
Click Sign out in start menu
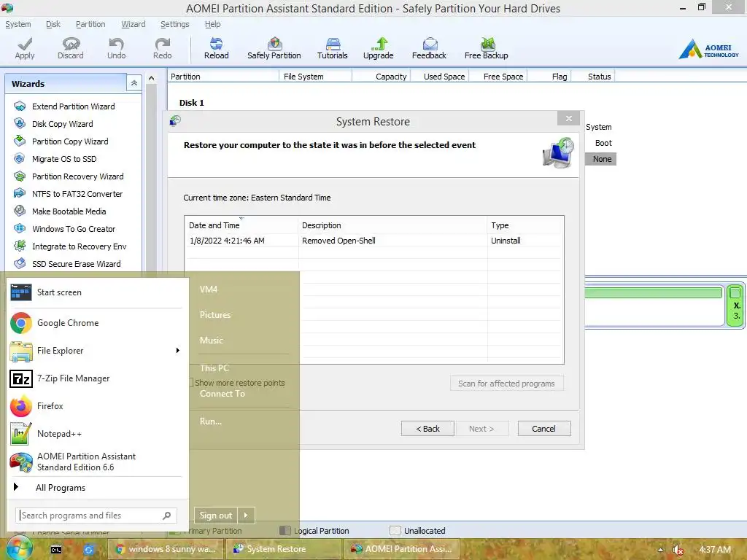coord(216,516)
